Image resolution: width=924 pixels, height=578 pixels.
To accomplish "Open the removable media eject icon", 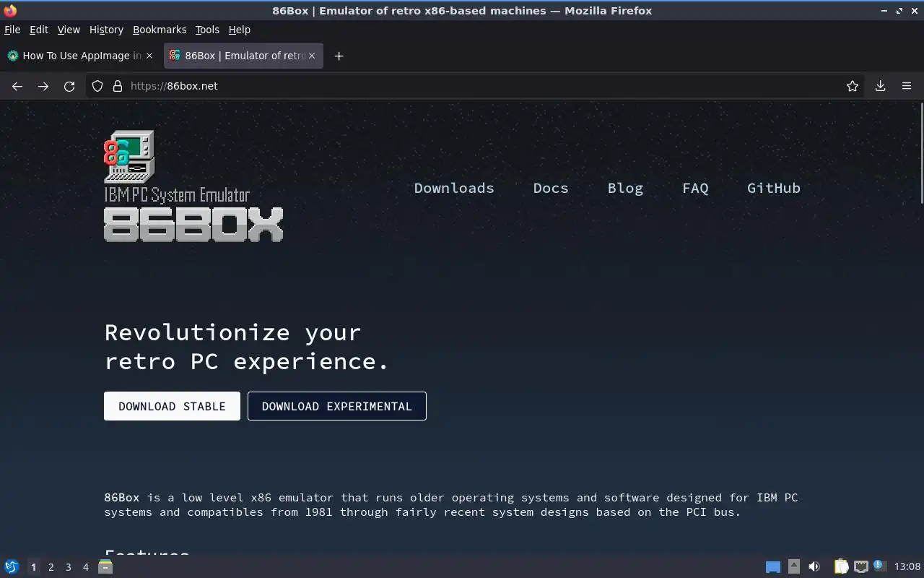I will point(794,566).
